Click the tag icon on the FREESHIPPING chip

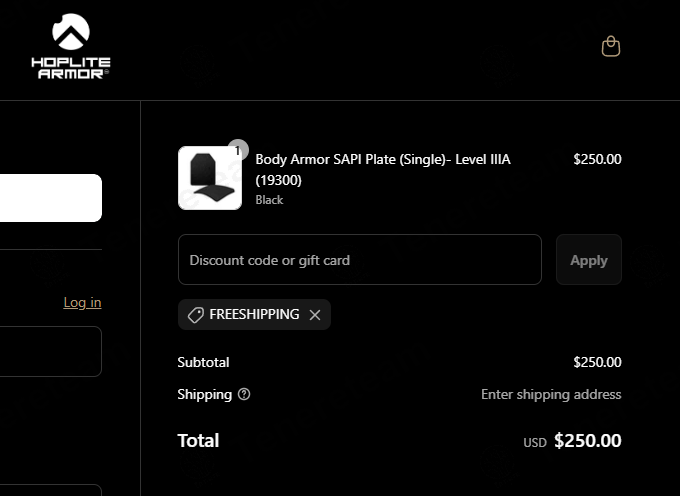click(196, 315)
